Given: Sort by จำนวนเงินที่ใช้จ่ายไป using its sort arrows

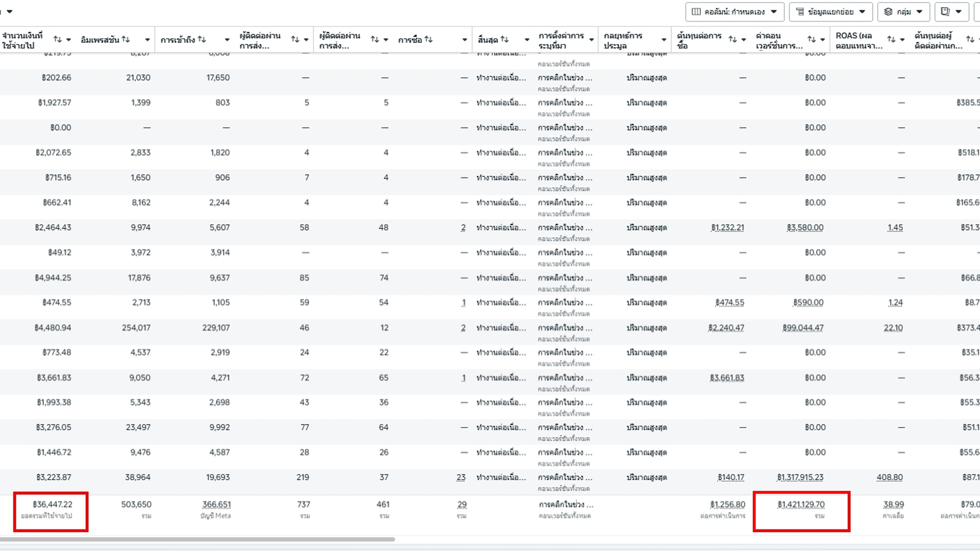Looking at the screenshot, I should click(x=58, y=39).
